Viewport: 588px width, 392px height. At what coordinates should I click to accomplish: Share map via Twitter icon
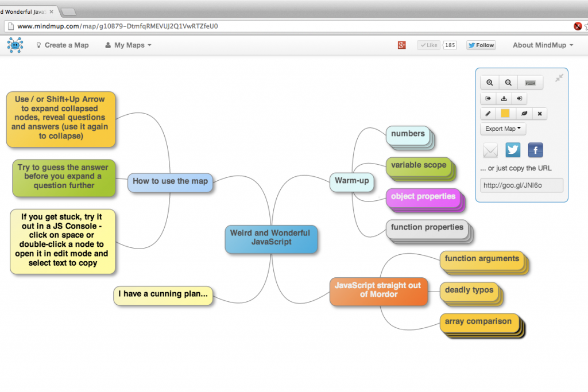pyautogui.click(x=513, y=150)
